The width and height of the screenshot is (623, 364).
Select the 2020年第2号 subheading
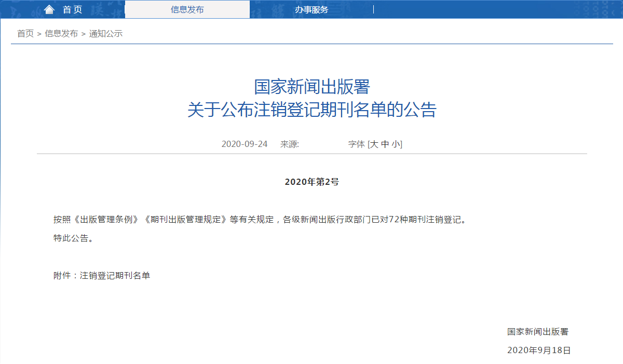click(x=312, y=182)
